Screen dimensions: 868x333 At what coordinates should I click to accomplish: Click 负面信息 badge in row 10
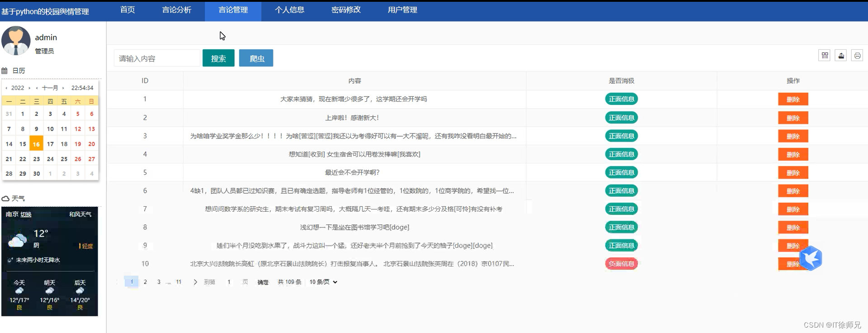(621, 264)
